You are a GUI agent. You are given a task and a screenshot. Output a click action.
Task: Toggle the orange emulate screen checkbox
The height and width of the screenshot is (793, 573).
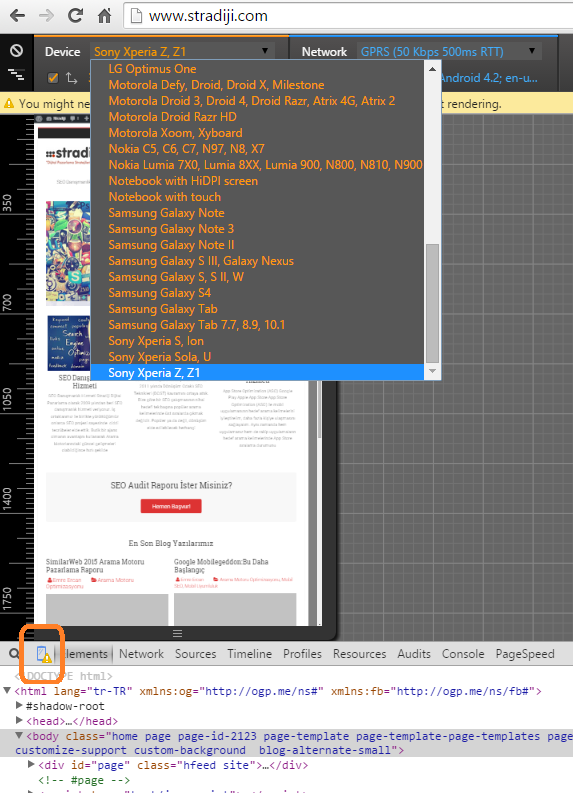tap(53, 78)
